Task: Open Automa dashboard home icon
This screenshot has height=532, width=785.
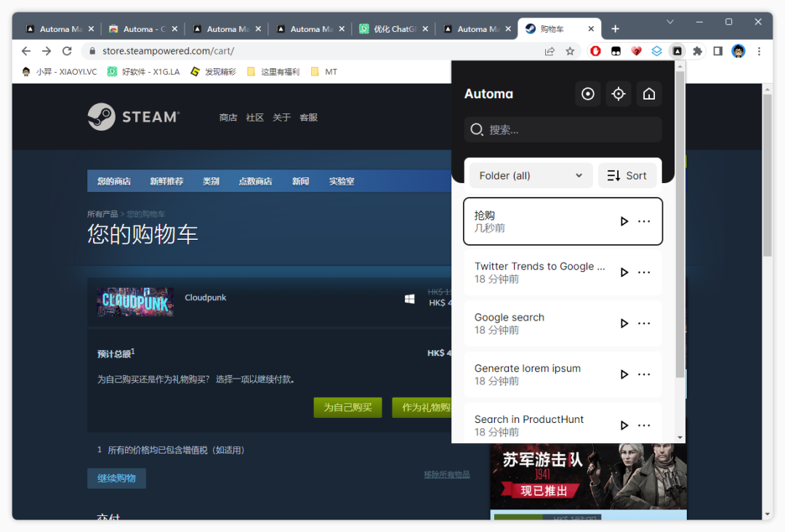Action: tap(649, 94)
